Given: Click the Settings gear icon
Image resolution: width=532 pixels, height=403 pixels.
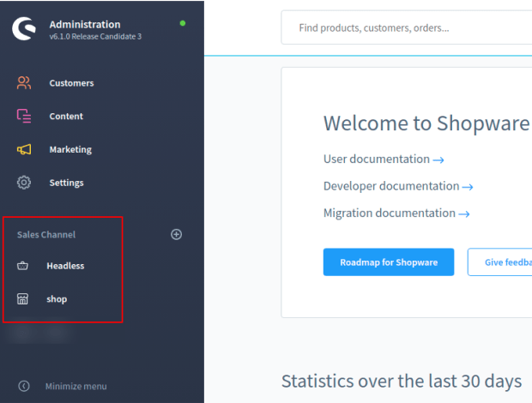Looking at the screenshot, I should (x=24, y=183).
